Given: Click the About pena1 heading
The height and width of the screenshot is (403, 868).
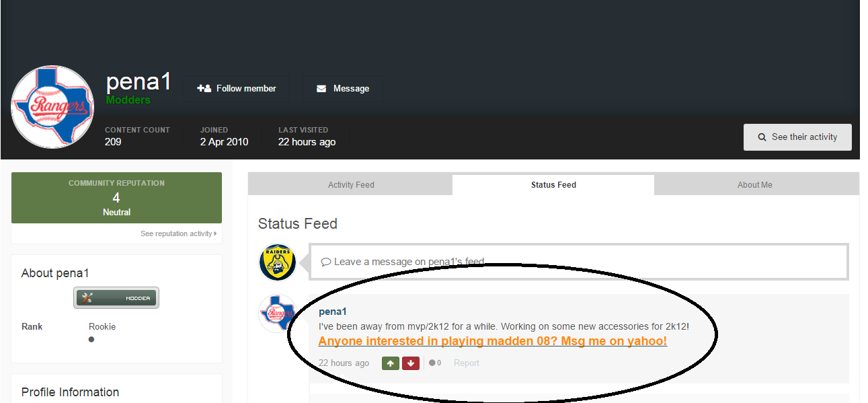Looking at the screenshot, I should click(55, 273).
